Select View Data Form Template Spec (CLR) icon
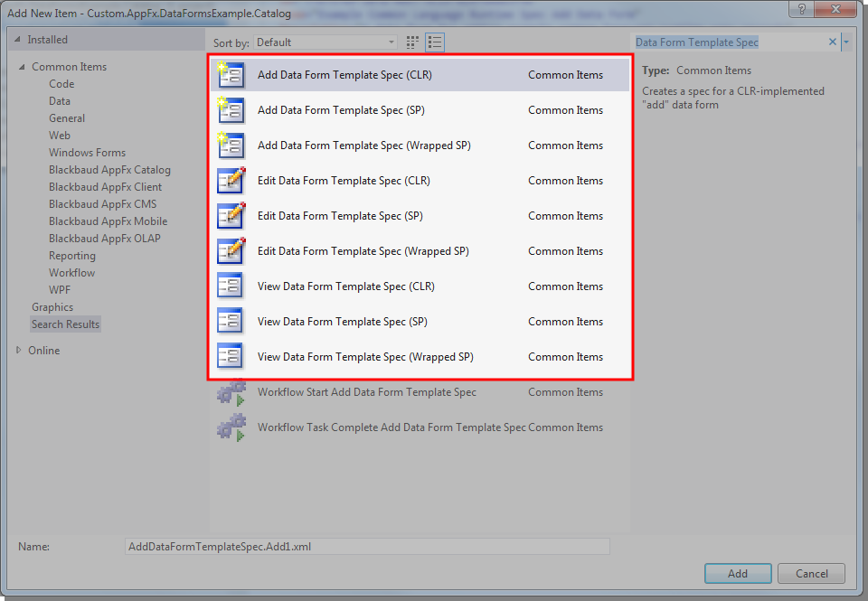868x601 pixels. [x=231, y=286]
